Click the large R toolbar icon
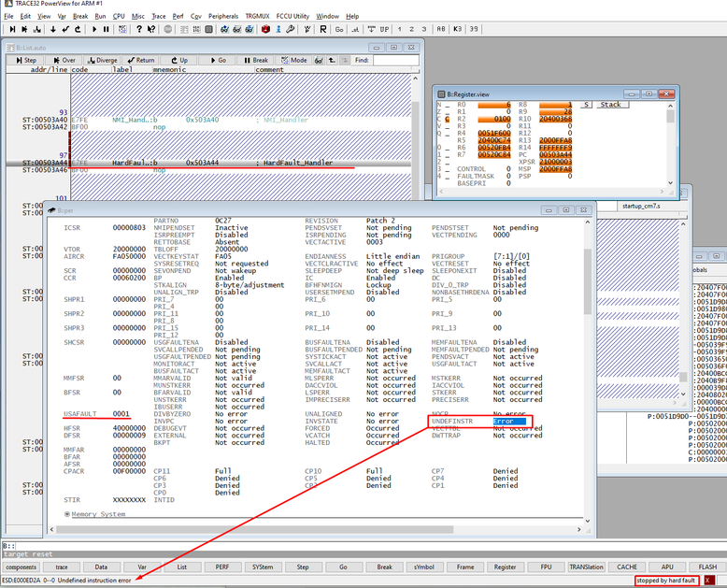Viewport: 727px width, 588px height. (323, 29)
